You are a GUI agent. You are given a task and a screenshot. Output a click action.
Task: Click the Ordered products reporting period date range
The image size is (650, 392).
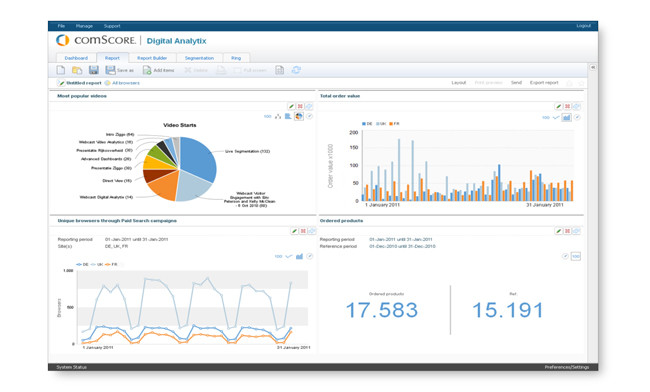400,239
